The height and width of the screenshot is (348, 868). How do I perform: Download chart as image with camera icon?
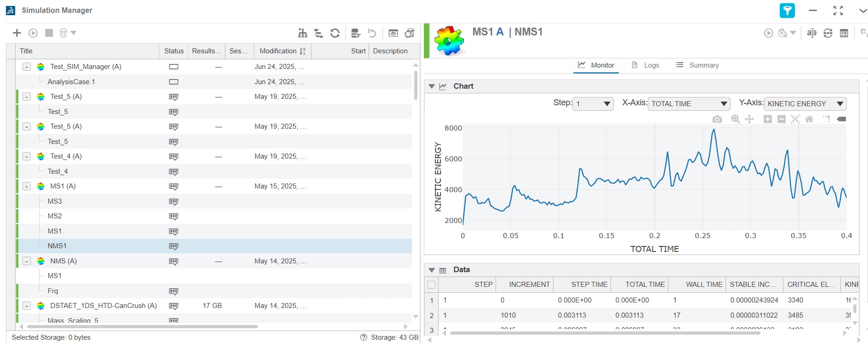pos(717,120)
